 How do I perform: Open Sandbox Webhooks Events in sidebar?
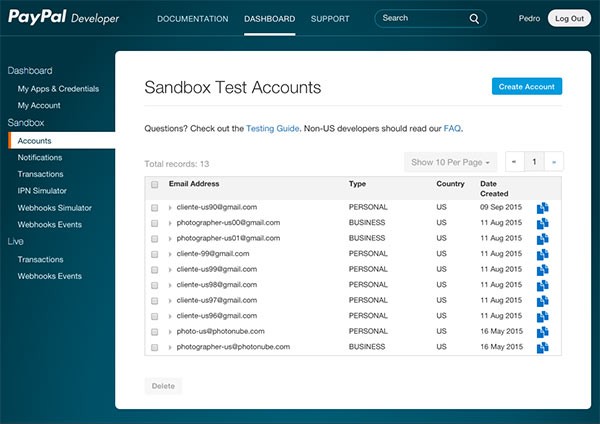pyautogui.click(x=49, y=225)
